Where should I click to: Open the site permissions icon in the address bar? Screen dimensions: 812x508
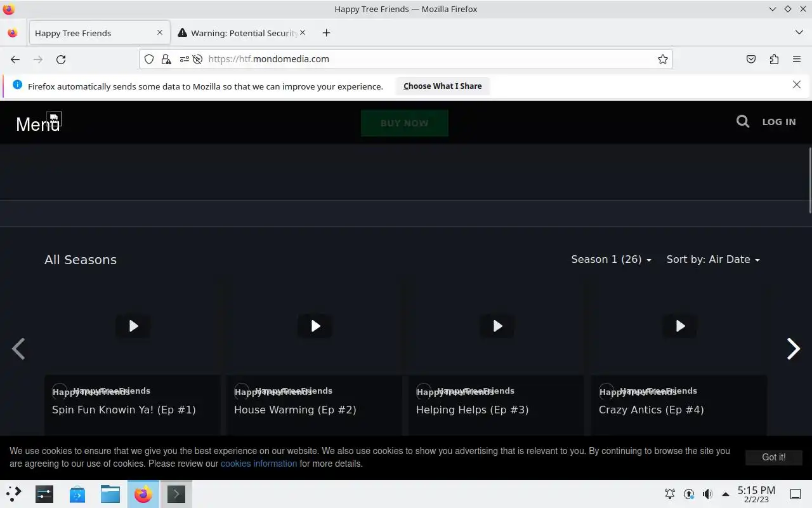(184, 59)
